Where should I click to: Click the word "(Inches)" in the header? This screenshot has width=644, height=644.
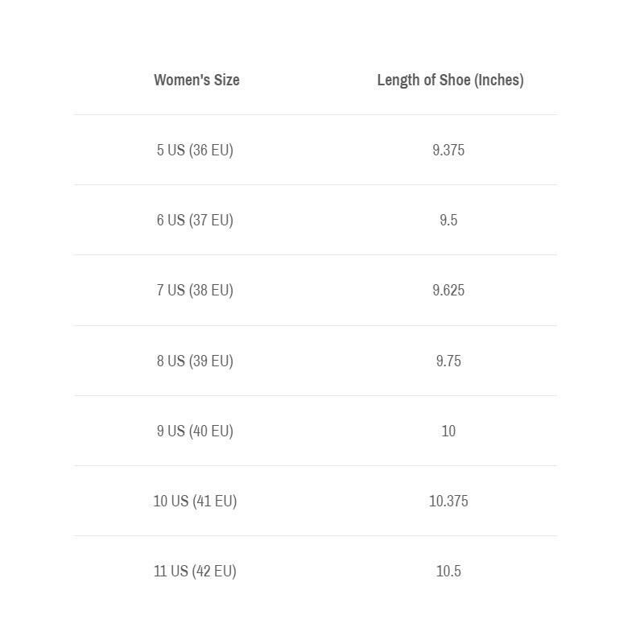click(x=499, y=80)
